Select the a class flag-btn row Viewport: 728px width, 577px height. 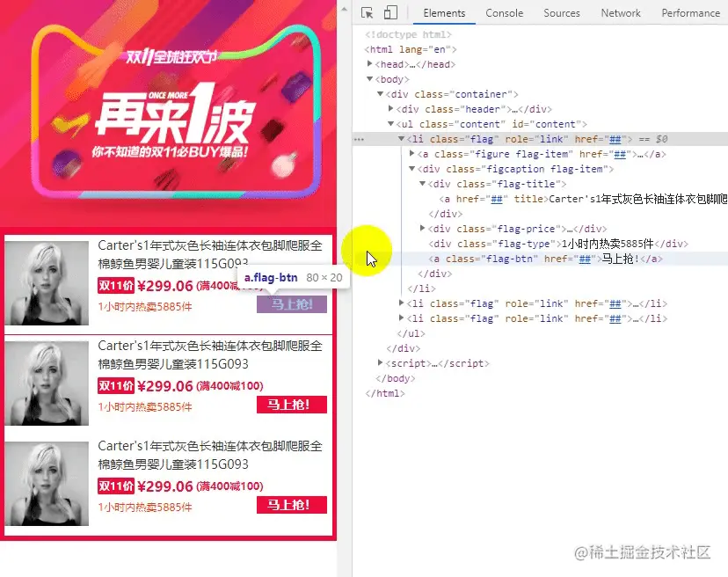[x=545, y=259]
